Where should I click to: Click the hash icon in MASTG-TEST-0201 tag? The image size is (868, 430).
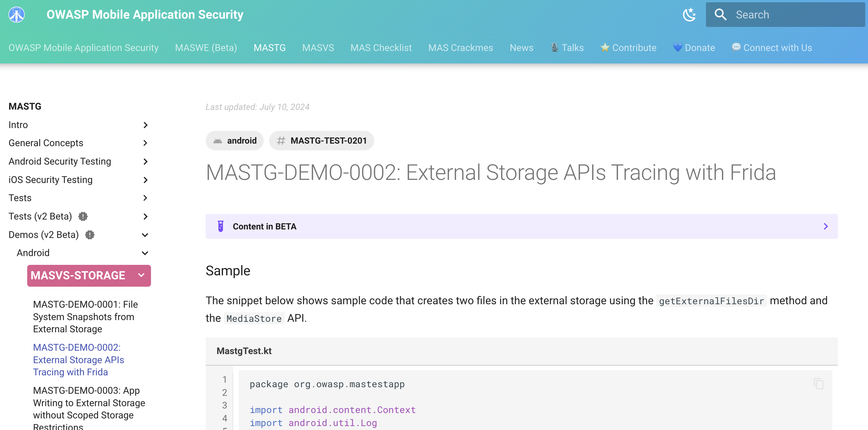[281, 141]
